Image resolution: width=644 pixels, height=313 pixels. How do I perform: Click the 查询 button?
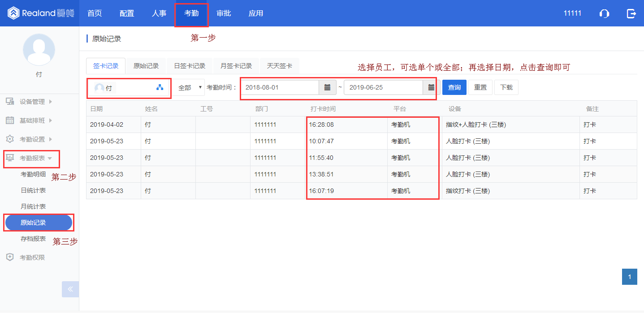pos(454,87)
